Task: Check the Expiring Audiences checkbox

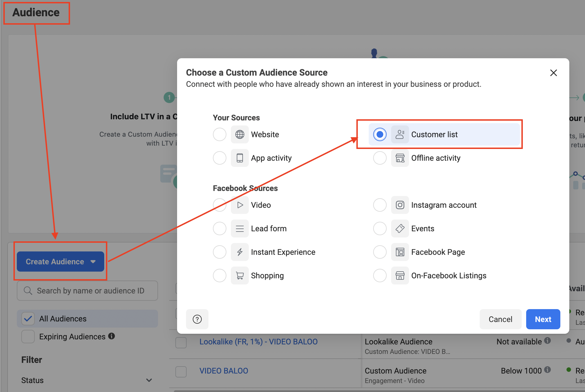Action: point(28,337)
